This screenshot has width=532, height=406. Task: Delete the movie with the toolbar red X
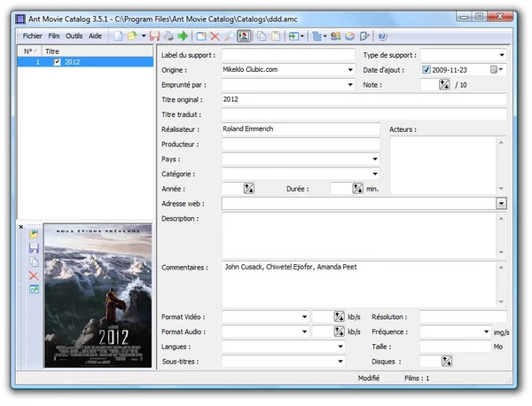click(x=215, y=36)
